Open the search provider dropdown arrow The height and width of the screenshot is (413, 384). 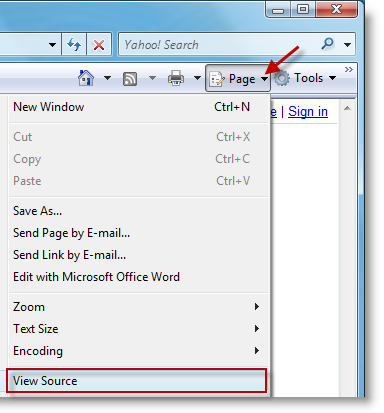(x=347, y=44)
